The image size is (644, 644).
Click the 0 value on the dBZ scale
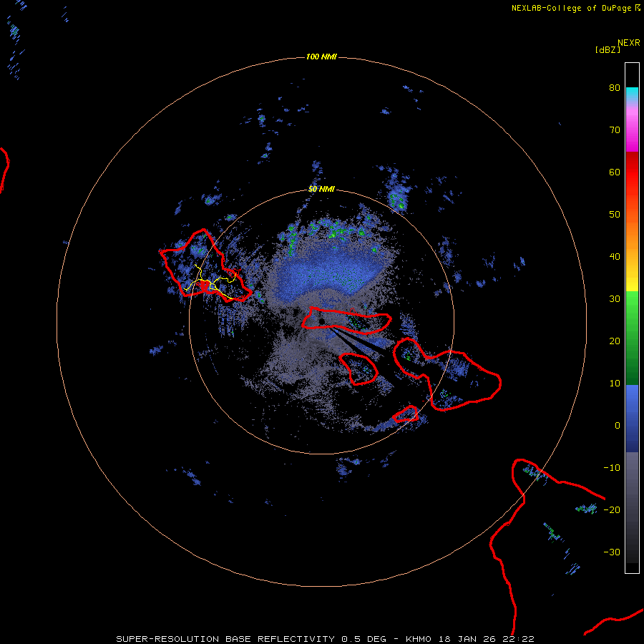coord(618,426)
